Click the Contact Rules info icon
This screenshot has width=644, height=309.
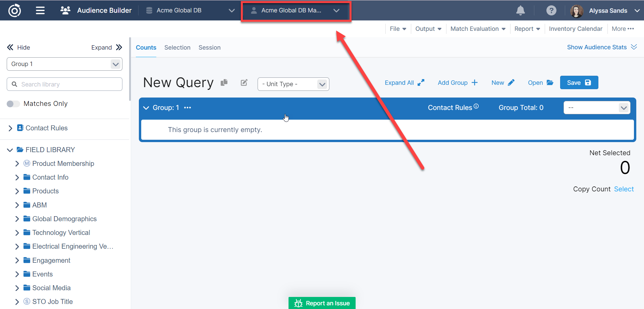tap(476, 106)
